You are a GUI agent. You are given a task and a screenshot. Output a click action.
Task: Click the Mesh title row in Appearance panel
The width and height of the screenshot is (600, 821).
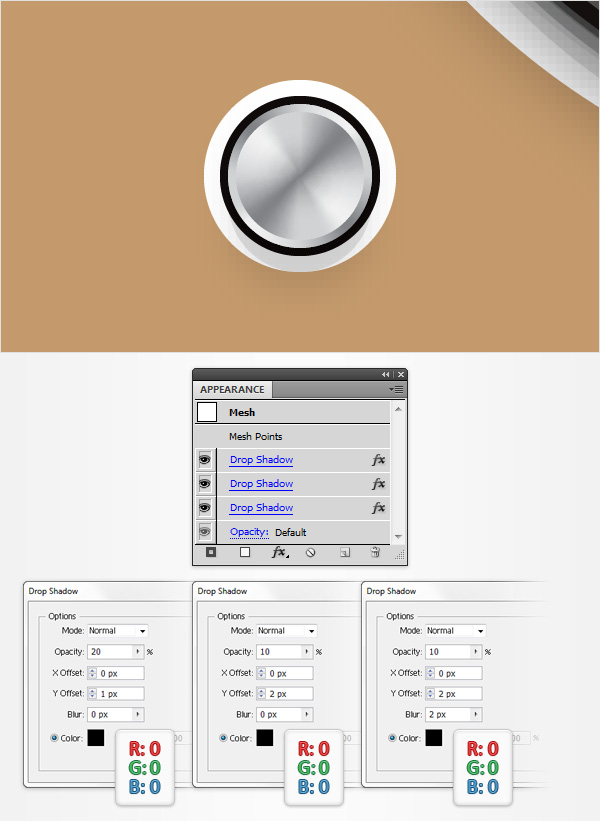tap(292, 413)
